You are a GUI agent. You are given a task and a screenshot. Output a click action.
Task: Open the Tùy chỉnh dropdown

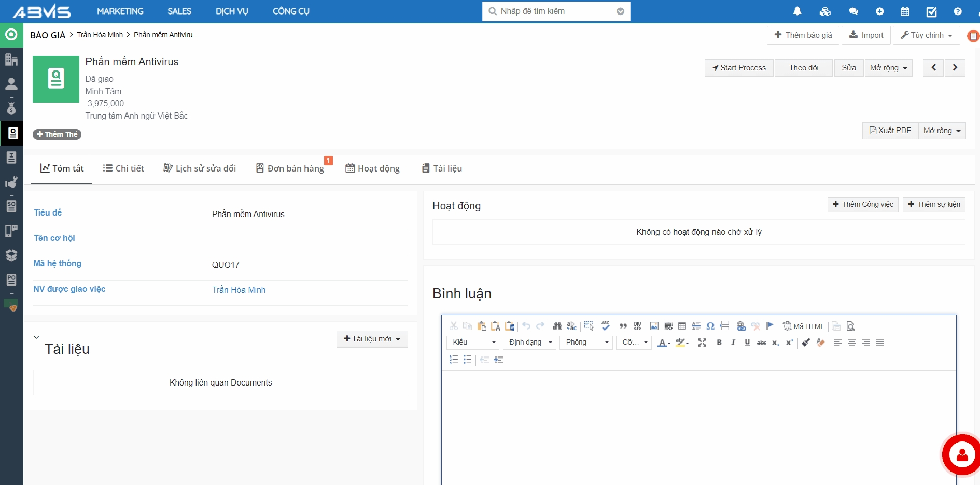[926, 35]
